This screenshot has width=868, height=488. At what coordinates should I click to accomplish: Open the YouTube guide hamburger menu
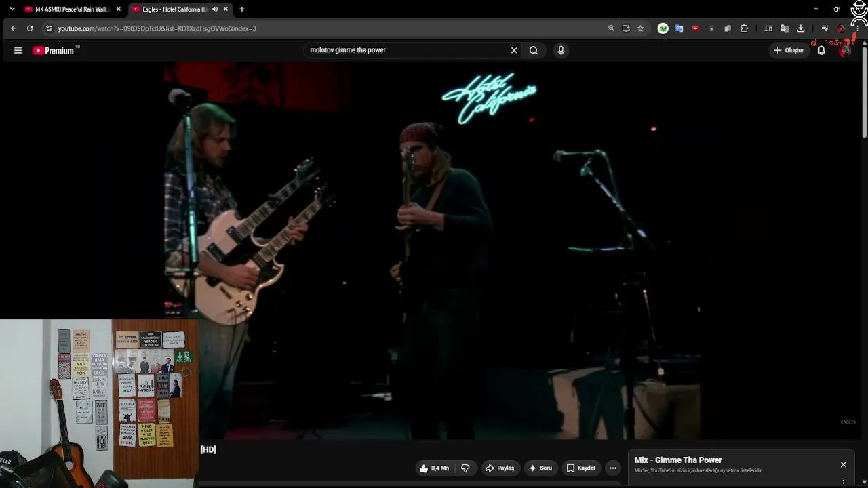(18, 50)
